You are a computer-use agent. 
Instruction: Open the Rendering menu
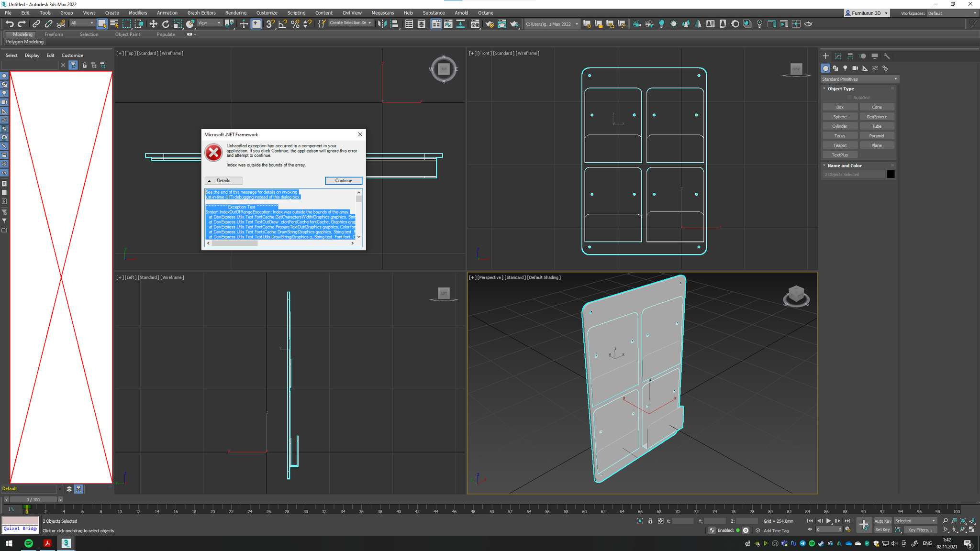236,13
